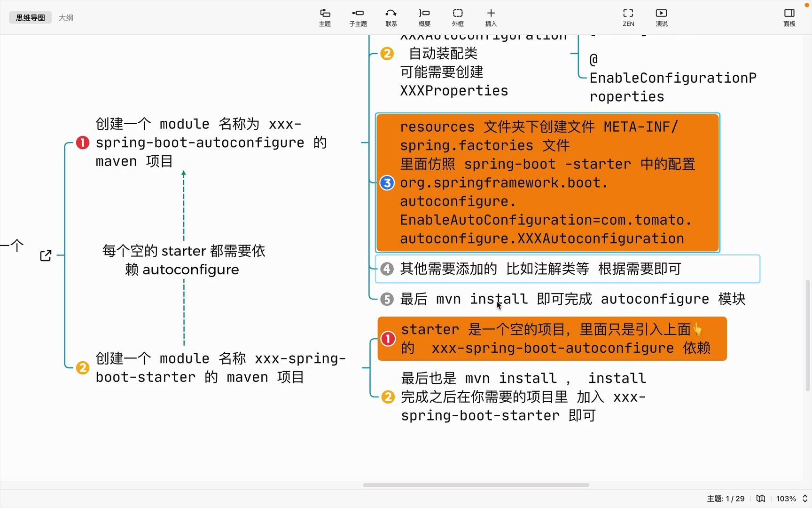Switch to 大纲 outline view
The height and width of the screenshot is (508, 812).
pos(66,17)
